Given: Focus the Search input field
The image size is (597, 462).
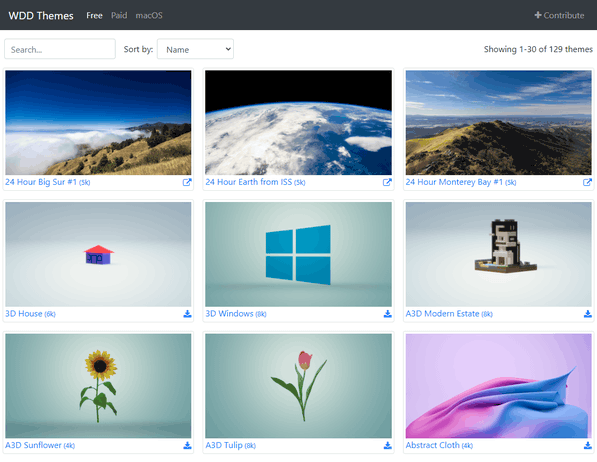Looking at the screenshot, I should coord(60,49).
